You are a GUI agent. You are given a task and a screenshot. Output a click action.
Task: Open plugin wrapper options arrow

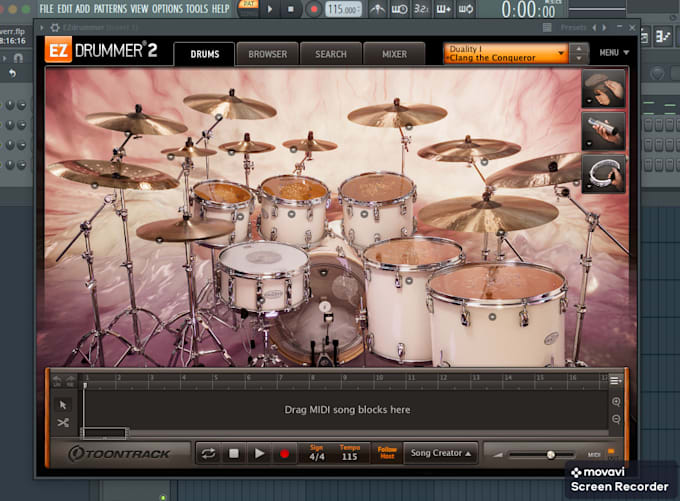click(42, 28)
